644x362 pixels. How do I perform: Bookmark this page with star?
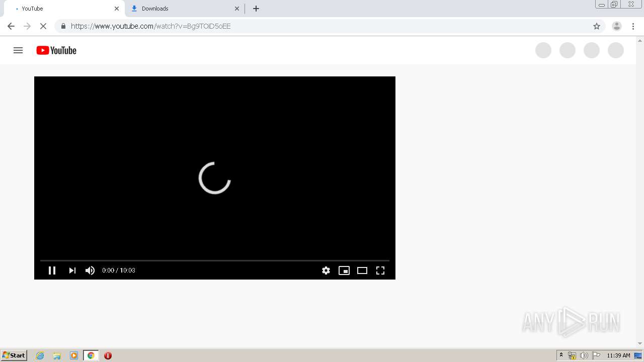[597, 26]
